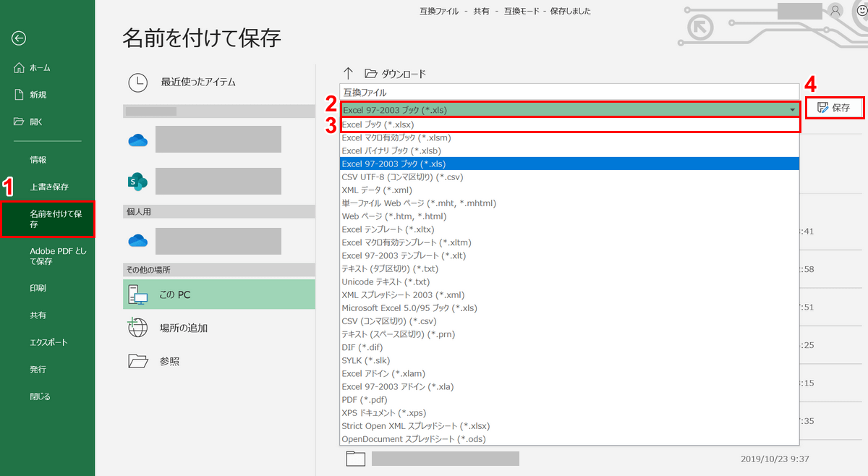The width and height of the screenshot is (868, 476).
Task: Click the back arrow to exit Backstage view
Action: click(18, 38)
